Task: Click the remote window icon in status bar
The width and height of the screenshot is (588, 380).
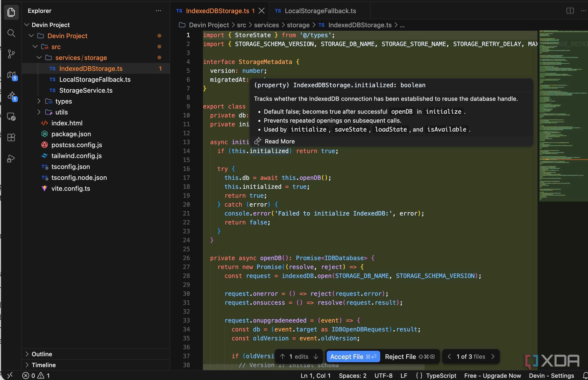Action: pos(9,375)
